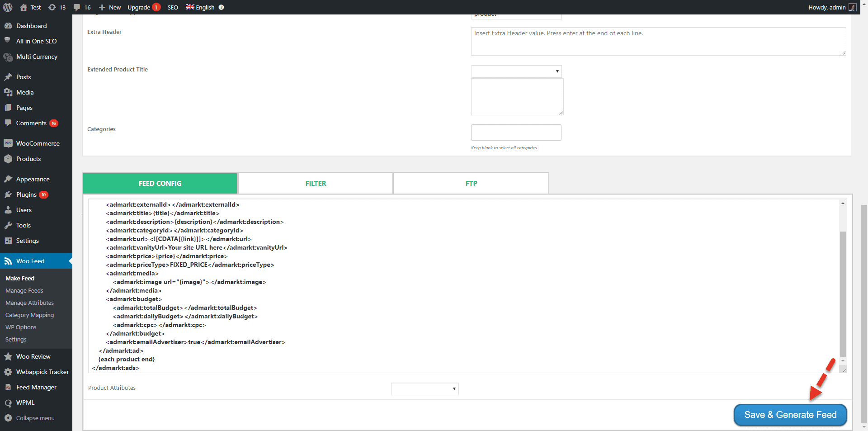Click the Categories input field
This screenshot has width=868, height=431.
pyautogui.click(x=516, y=133)
